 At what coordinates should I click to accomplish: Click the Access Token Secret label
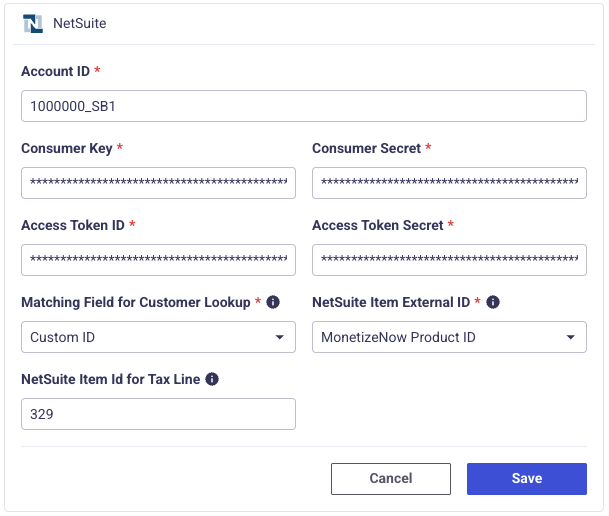pyautogui.click(x=378, y=225)
